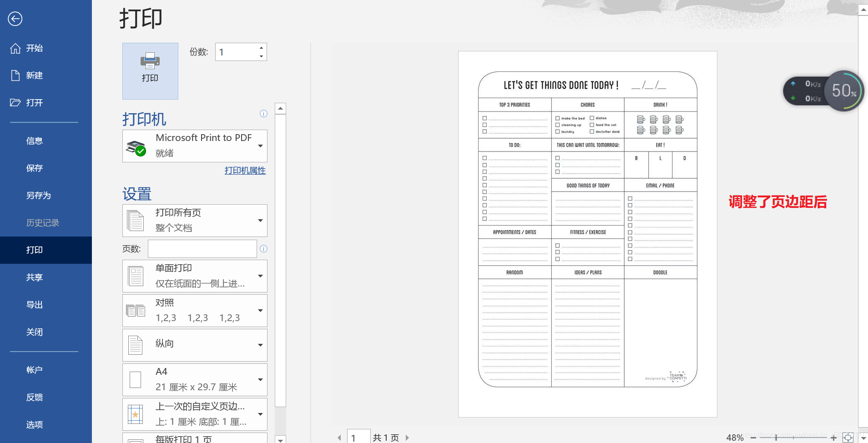Decrease the copies count with down arrow
The image size is (868, 443).
click(x=262, y=56)
